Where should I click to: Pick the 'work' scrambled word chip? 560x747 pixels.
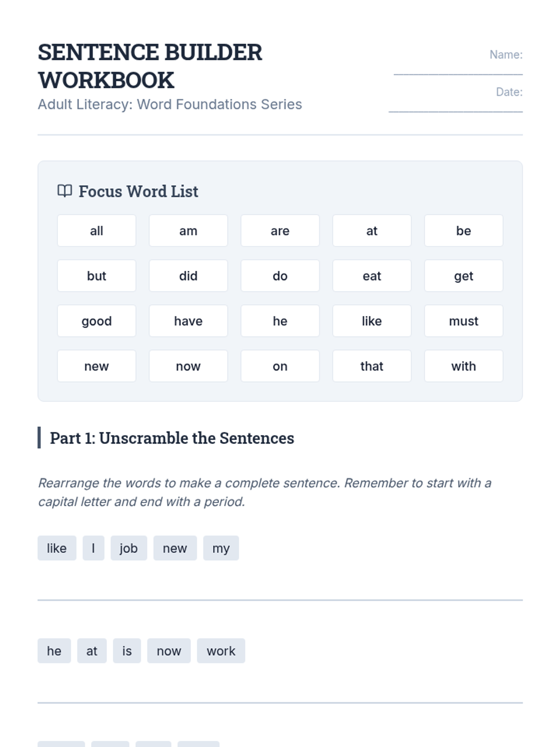click(x=221, y=651)
